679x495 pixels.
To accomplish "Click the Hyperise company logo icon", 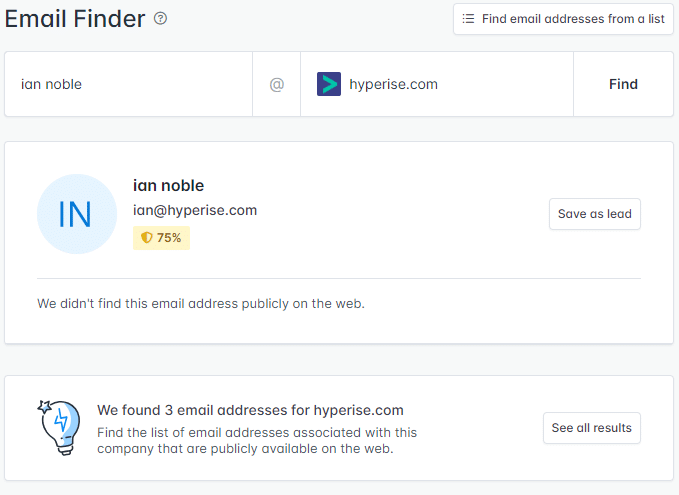I will pyautogui.click(x=329, y=84).
